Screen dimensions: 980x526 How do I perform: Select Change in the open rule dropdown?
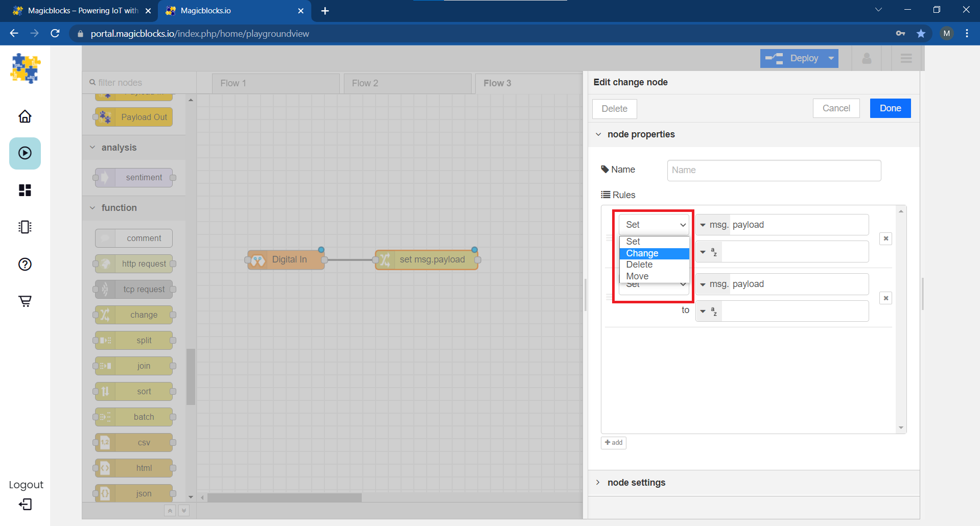coord(642,253)
